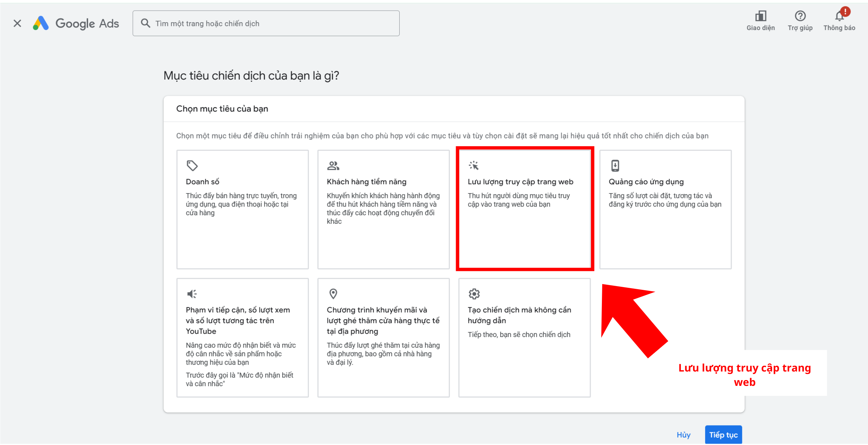Screen dimensions: 868x445
Task: Open the Thông báo notifications bell
Action: (839, 16)
